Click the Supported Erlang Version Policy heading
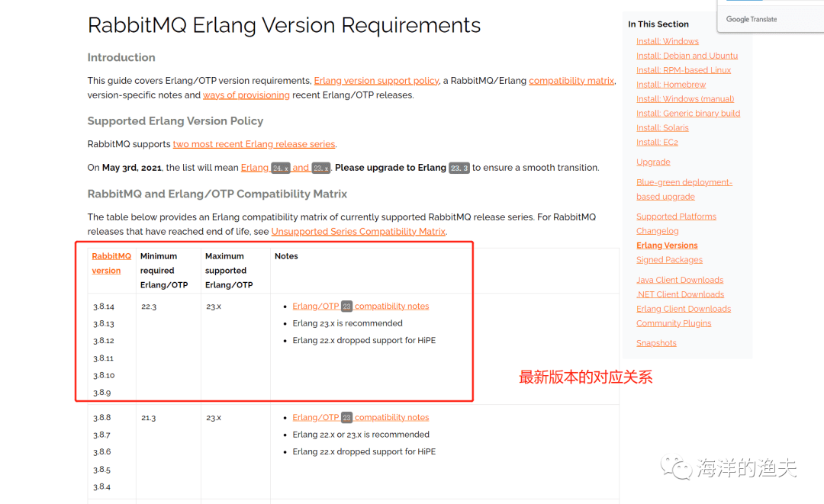Screen dimensions: 824x504 tap(175, 120)
